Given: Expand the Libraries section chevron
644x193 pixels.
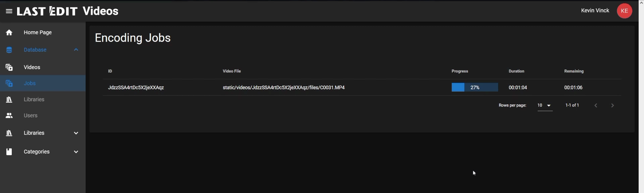Looking at the screenshot, I should 76,133.
